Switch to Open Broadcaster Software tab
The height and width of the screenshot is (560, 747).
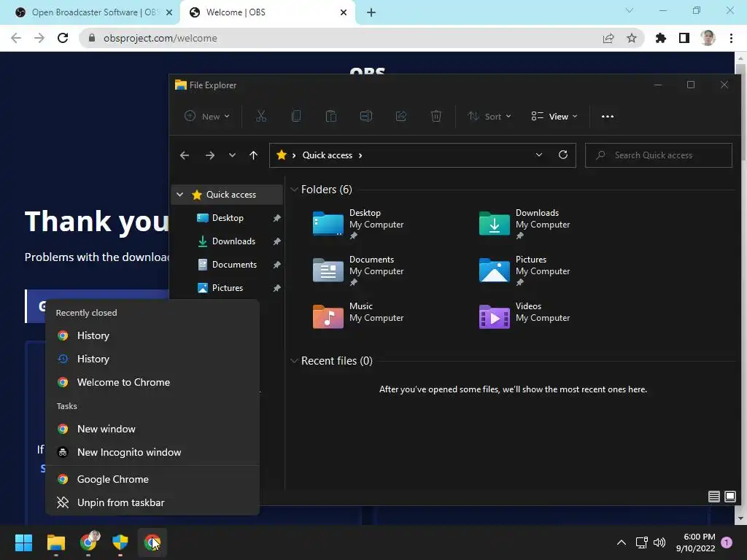tap(89, 12)
